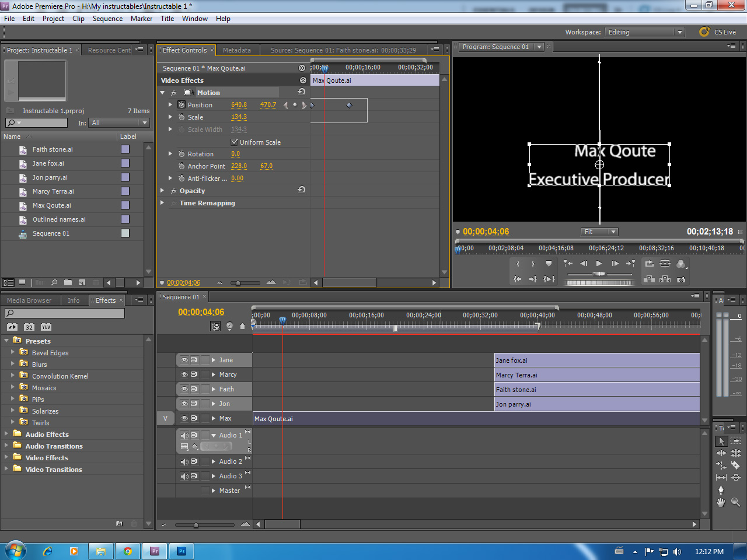Switch to the Metadata tab
The image size is (747, 560).
click(237, 50)
